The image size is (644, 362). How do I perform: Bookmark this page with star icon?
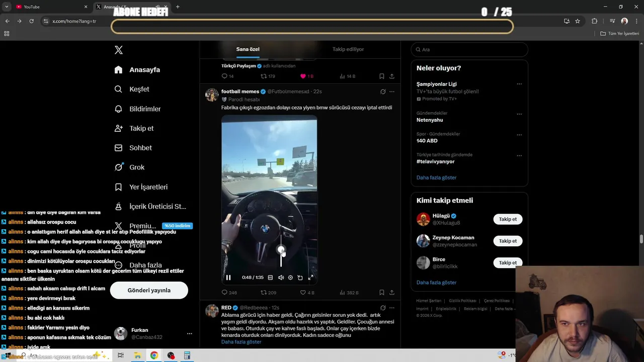point(578,21)
